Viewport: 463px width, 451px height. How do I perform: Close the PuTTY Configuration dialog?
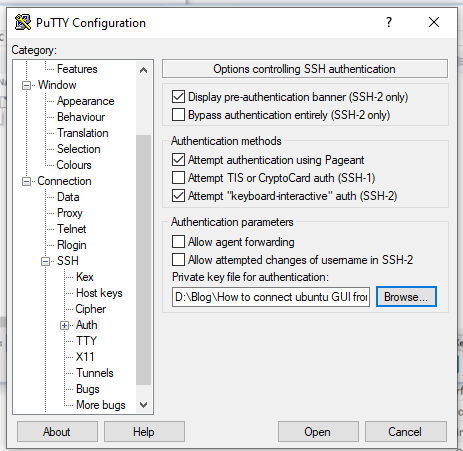click(x=434, y=22)
